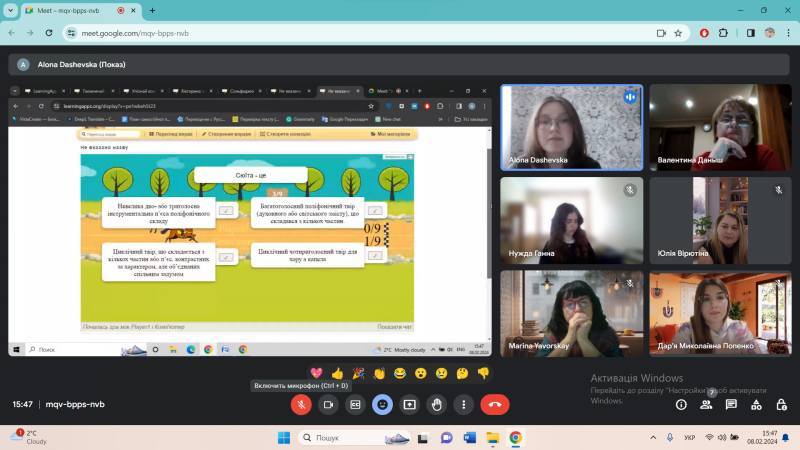Open the emoji reactions button

[382, 405]
